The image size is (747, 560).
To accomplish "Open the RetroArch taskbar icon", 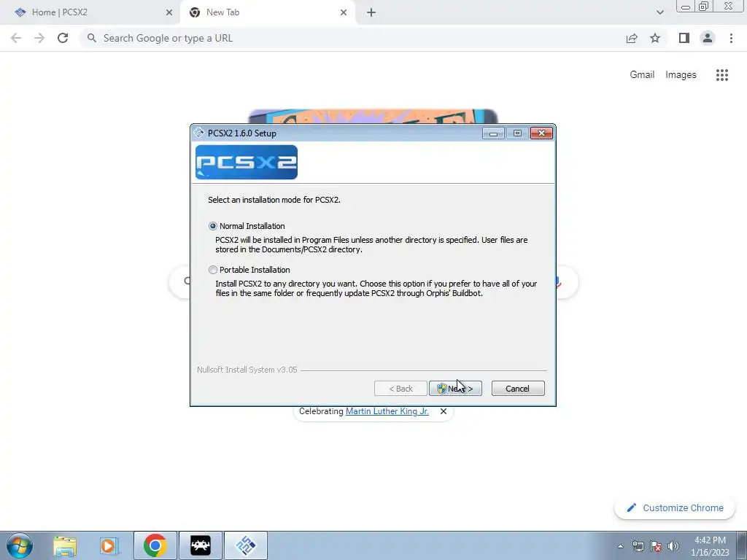I will tap(201, 545).
